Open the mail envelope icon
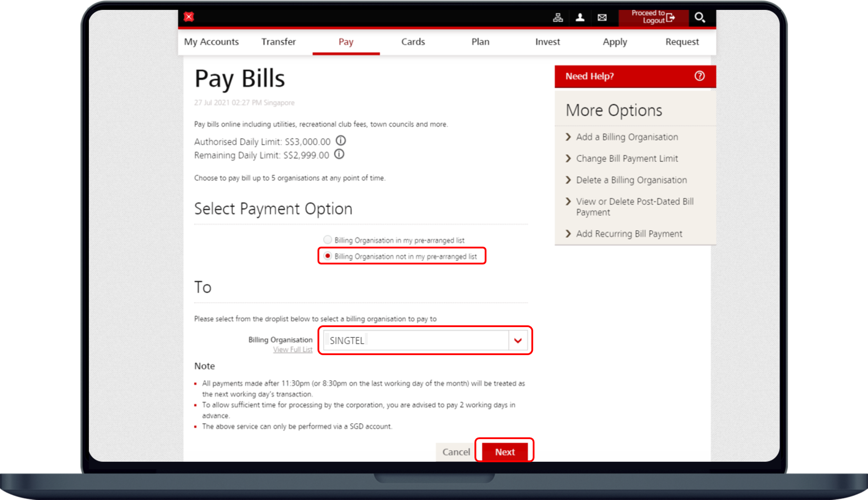Screen dimensions: 868x500 [x=602, y=17]
